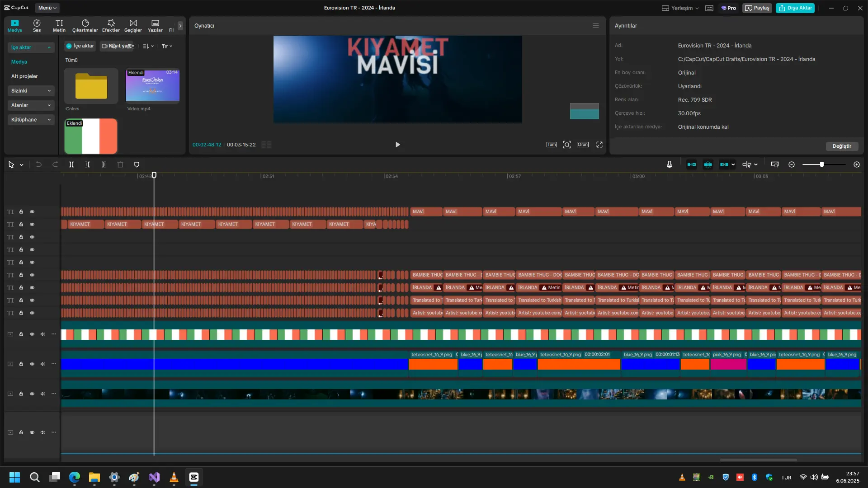The image size is (868, 488).
Task: Add a marker with the shield icon
Action: (x=137, y=165)
